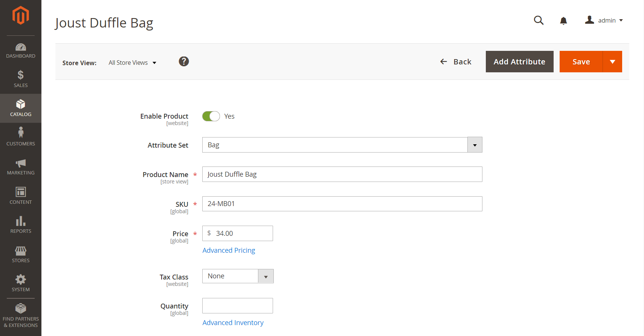644x336 pixels.
Task: Open the Catalog box icon
Action: pos(21,104)
